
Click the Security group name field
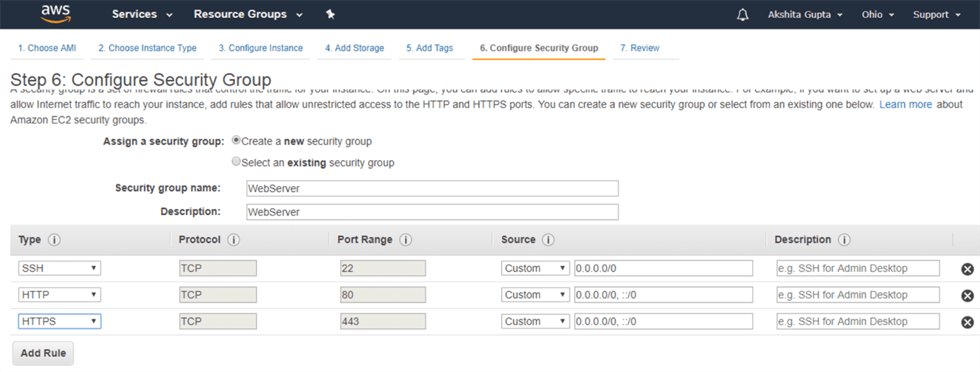point(432,188)
